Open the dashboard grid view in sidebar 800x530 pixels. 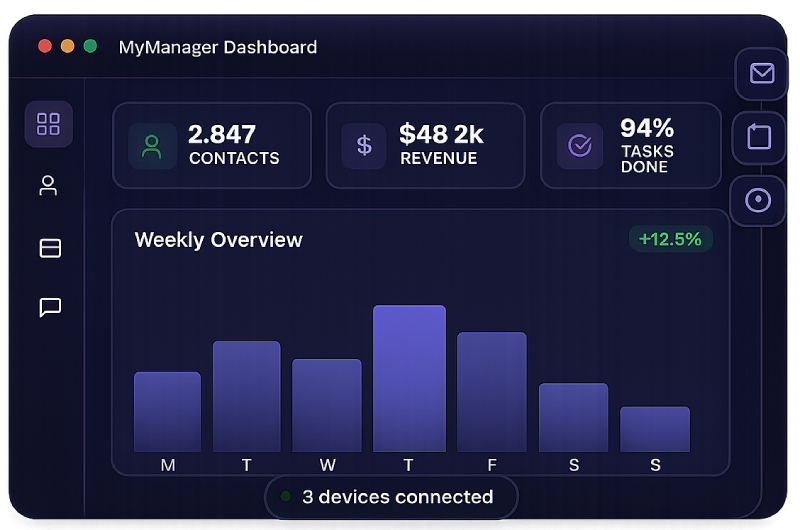48,124
